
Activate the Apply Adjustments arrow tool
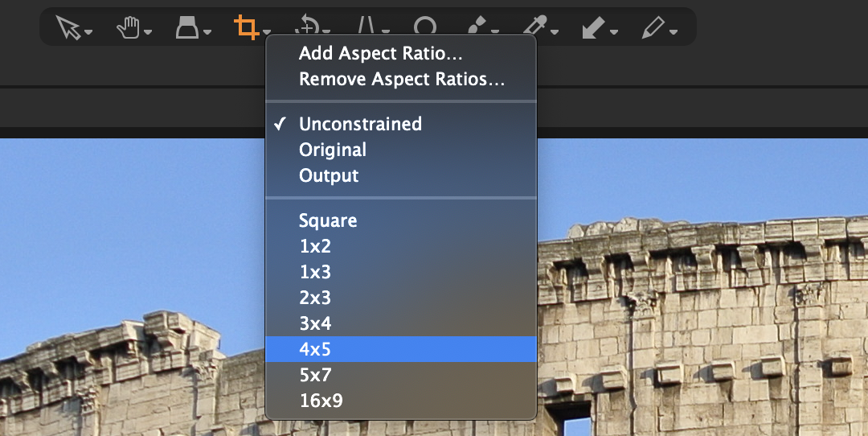pos(593,27)
